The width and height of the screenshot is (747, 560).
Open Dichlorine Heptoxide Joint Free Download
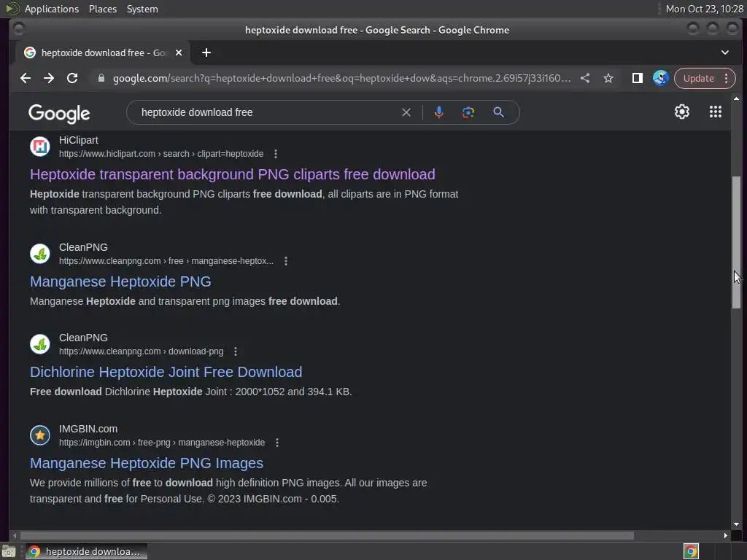click(166, 372)
